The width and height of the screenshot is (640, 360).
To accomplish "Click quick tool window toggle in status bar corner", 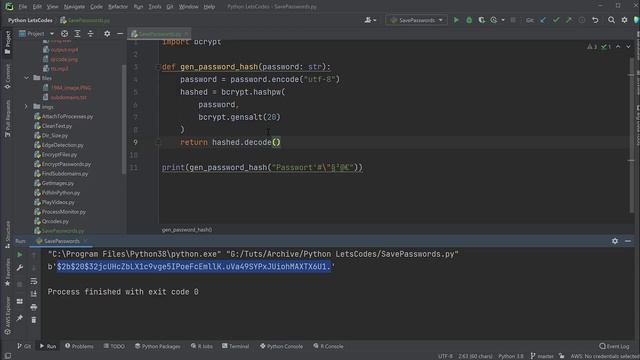I will (x=8, y=356).
